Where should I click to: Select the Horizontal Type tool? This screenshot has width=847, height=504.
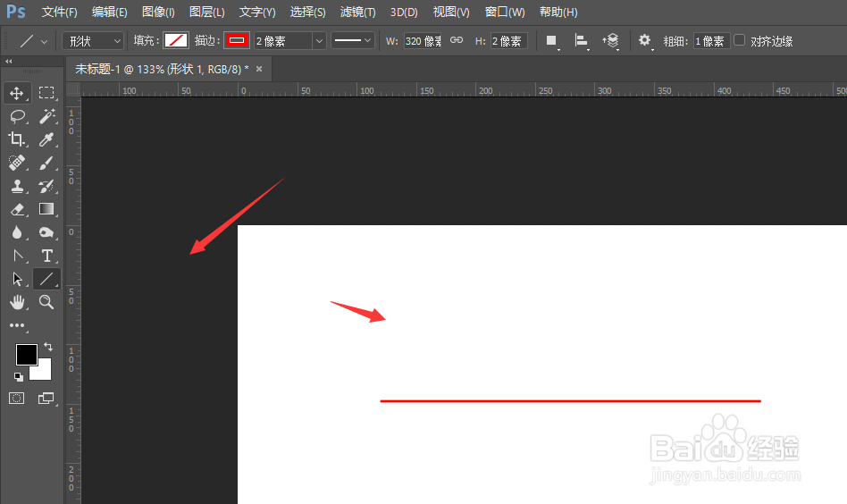point(46,256)
